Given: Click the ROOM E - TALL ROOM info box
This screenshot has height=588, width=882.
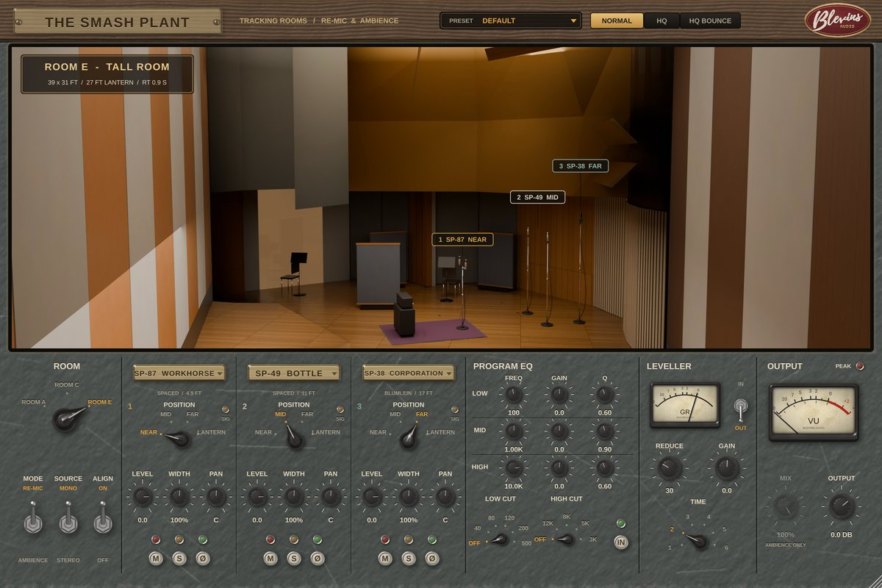Looking at the screenshot, I should tap(107, 73).
